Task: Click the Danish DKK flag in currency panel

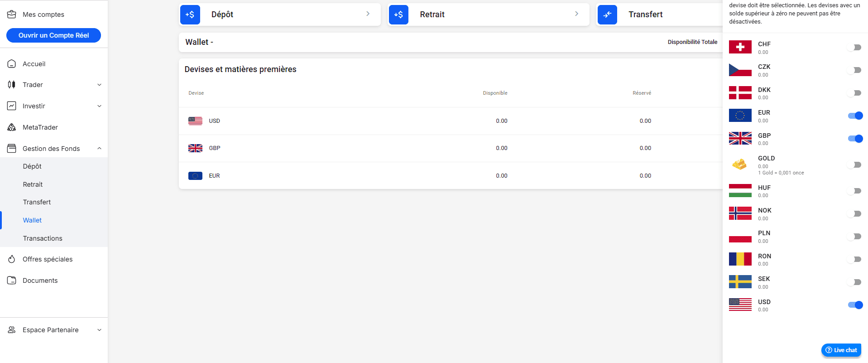Action: tap(740, 93)
